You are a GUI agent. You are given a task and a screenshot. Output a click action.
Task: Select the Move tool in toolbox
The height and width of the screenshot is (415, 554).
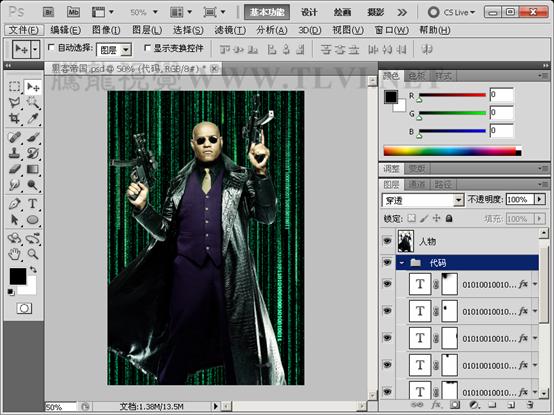33,86
